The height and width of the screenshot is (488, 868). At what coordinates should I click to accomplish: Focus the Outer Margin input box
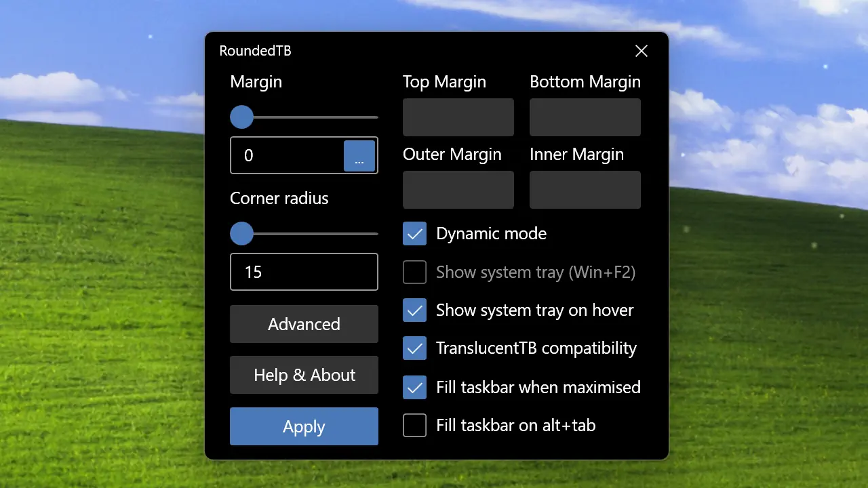point(458,190)
